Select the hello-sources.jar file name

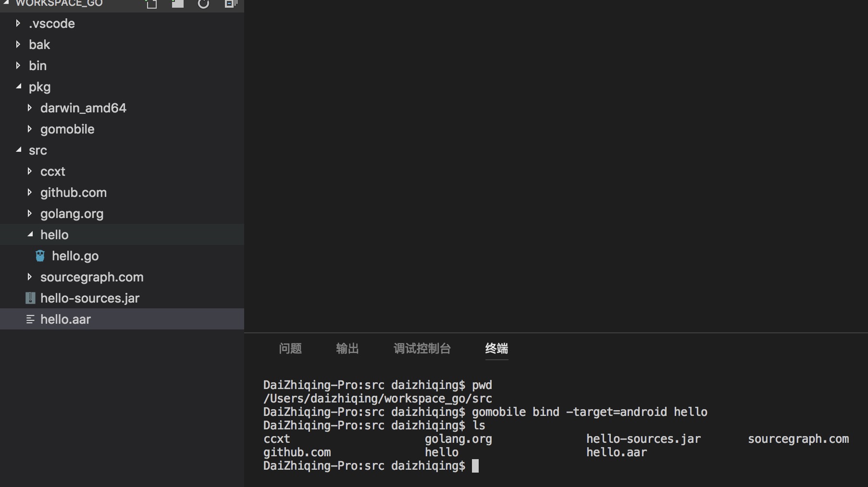pos(90,298)
